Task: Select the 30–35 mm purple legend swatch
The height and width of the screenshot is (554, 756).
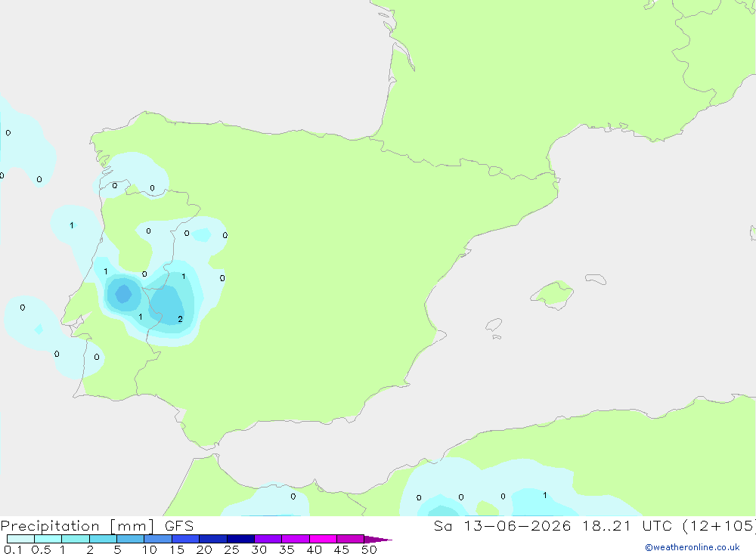Action: click(x=268, y=539)
